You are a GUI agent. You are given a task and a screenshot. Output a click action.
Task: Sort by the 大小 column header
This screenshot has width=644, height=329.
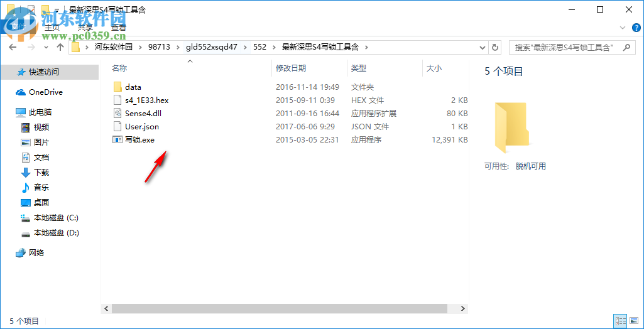coord(434,68)
